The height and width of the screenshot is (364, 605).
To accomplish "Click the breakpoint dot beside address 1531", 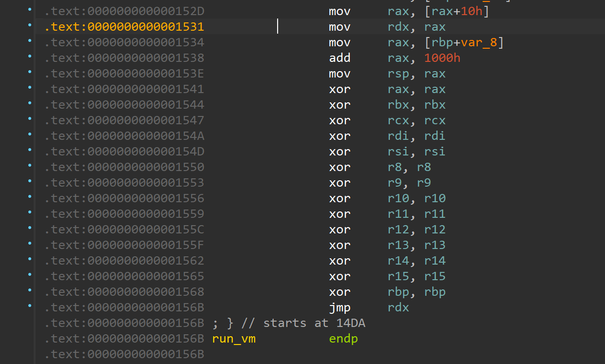I will pos(30,25).
